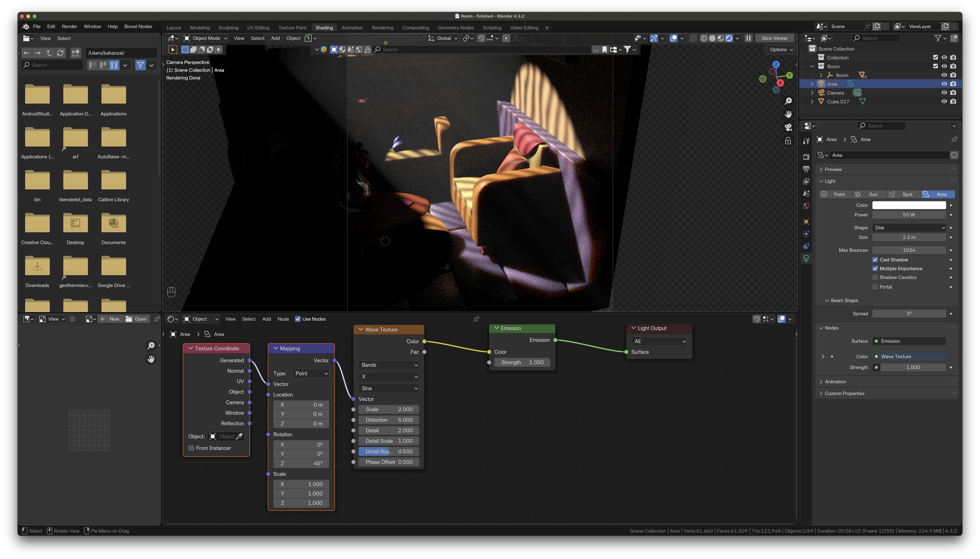Pause the viewport render preview
Viewport: 980px width, 559px height.
click(x=748, y=38)
